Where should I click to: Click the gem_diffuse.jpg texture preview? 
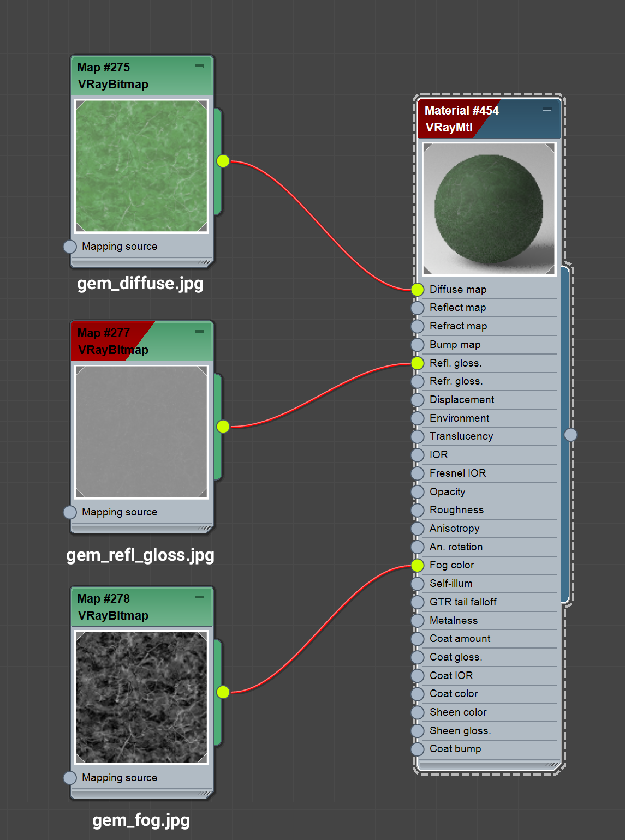[141, 164]
